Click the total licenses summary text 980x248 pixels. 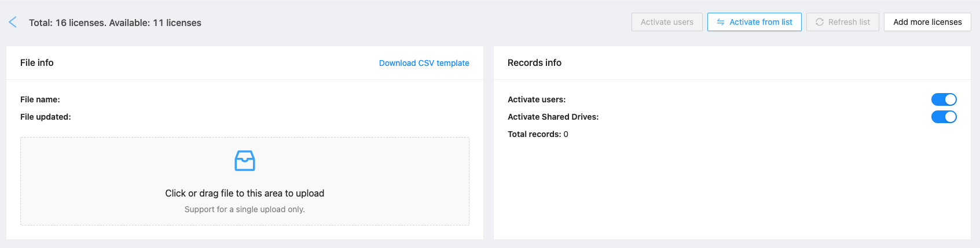[x=115, y=23]
